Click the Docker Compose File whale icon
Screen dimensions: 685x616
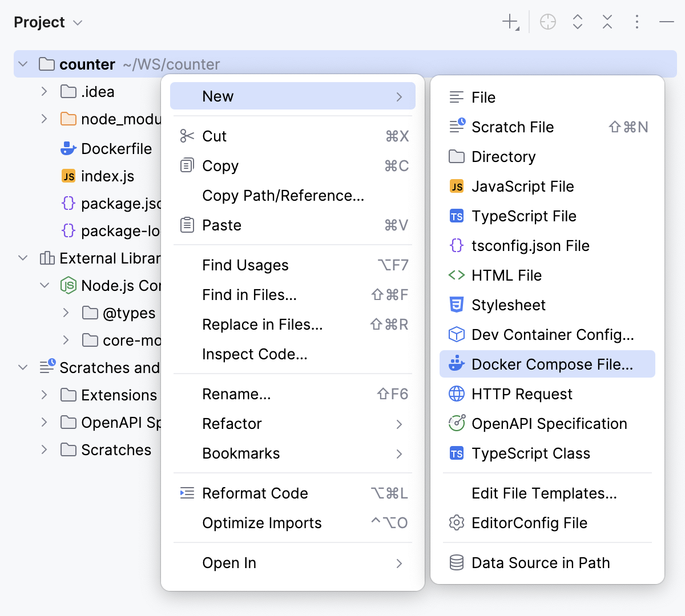(457, 363)
